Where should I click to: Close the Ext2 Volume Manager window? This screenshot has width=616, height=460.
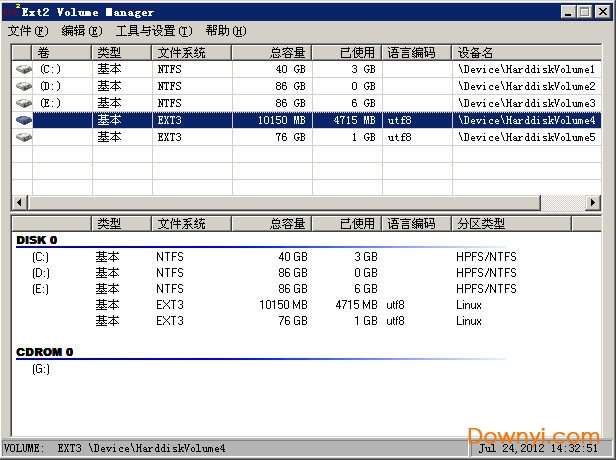click(603, 12)
